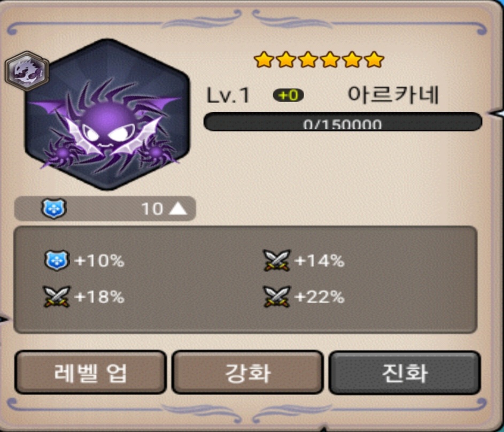Click the +22% attack bonus text

click(320, 297)
